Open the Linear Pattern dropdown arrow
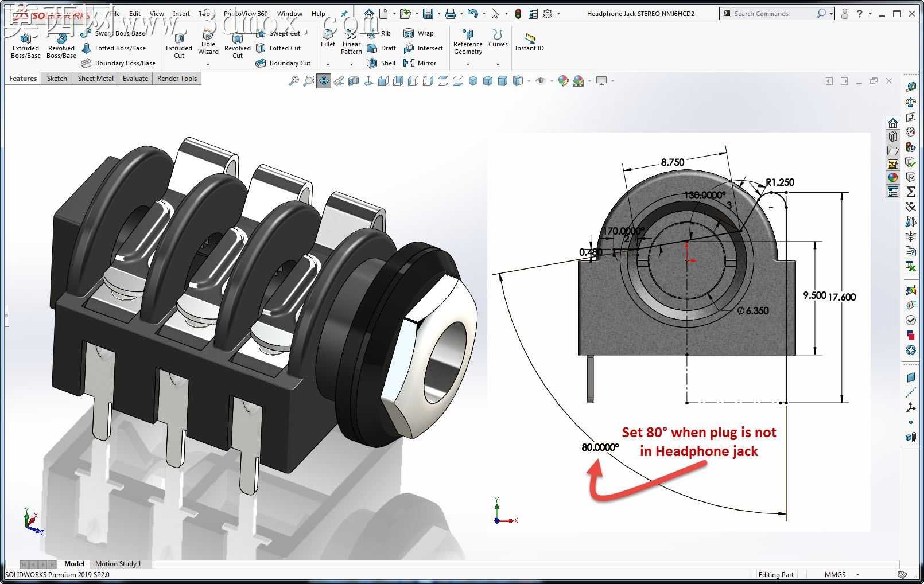Image resolution: width=924 pixels, height=584 pixels. 351,64
